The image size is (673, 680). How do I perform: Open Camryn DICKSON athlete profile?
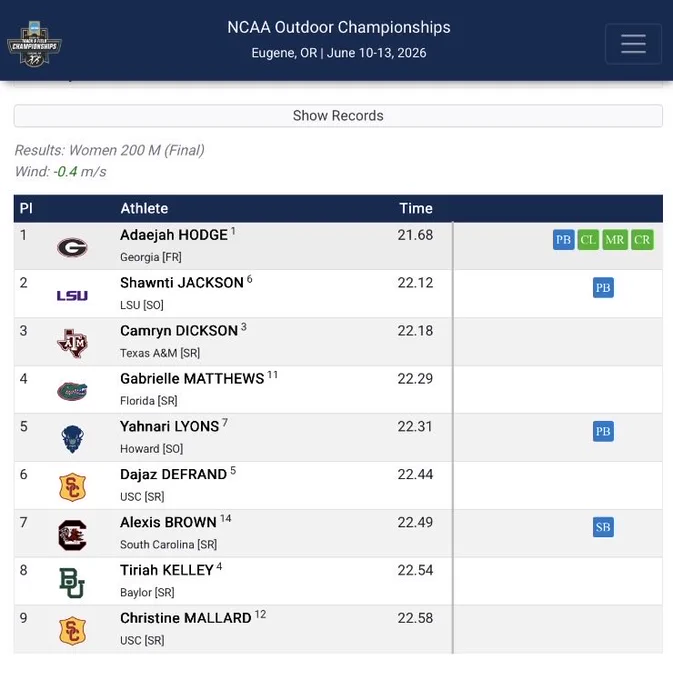(179, 331)
